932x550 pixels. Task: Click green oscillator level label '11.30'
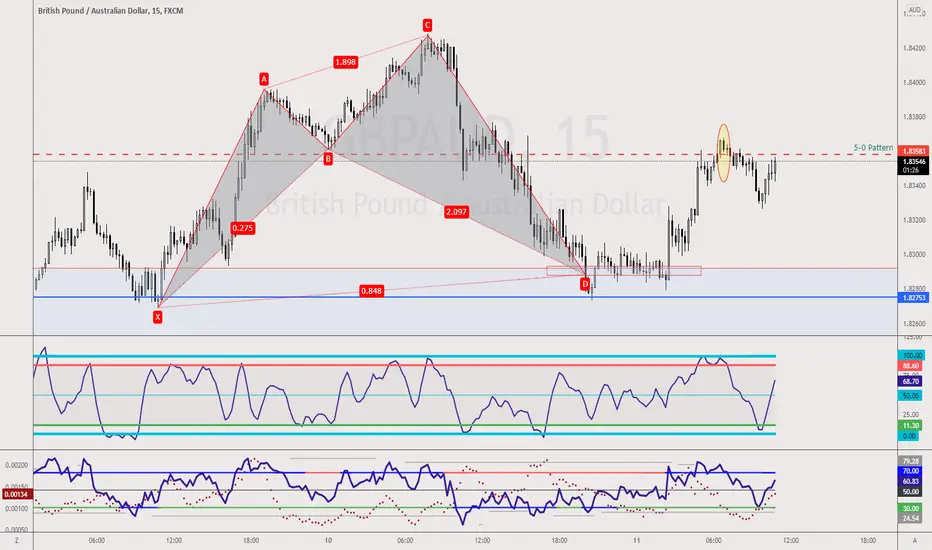pos(911,426)
